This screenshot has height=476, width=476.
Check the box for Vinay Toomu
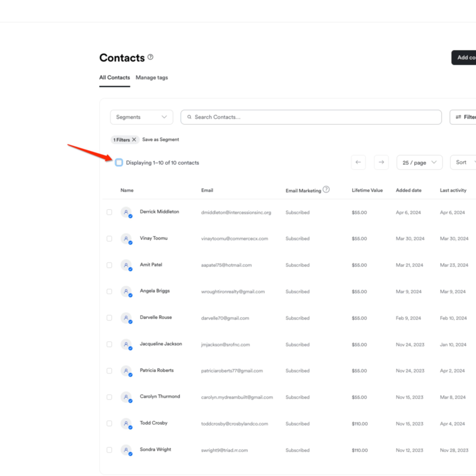click(x=109, y=238)
